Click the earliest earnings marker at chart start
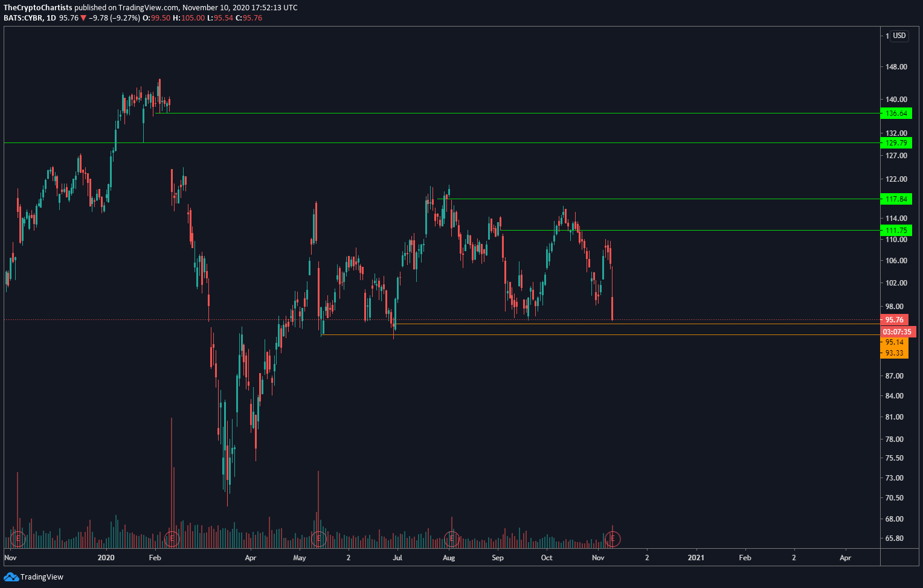 point(18,538)
